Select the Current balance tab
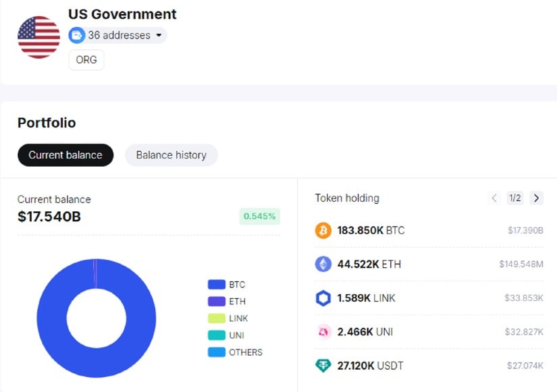Viewport: 557px width, 392px height. pyautogui.click(x=65, y=155)
